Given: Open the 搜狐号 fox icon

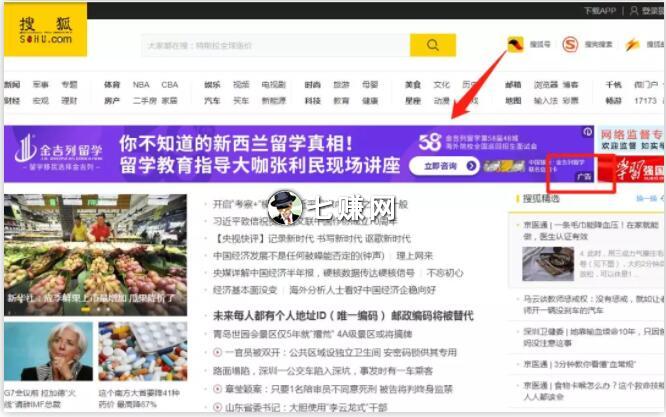Looking at the screenshot, I should pos(515,44).
